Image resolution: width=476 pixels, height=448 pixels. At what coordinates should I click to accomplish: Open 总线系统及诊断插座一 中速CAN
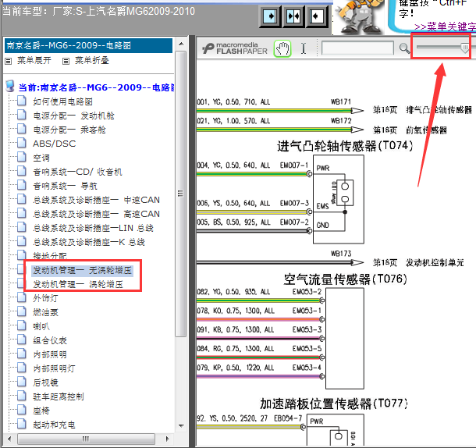(x=96, y=200)
